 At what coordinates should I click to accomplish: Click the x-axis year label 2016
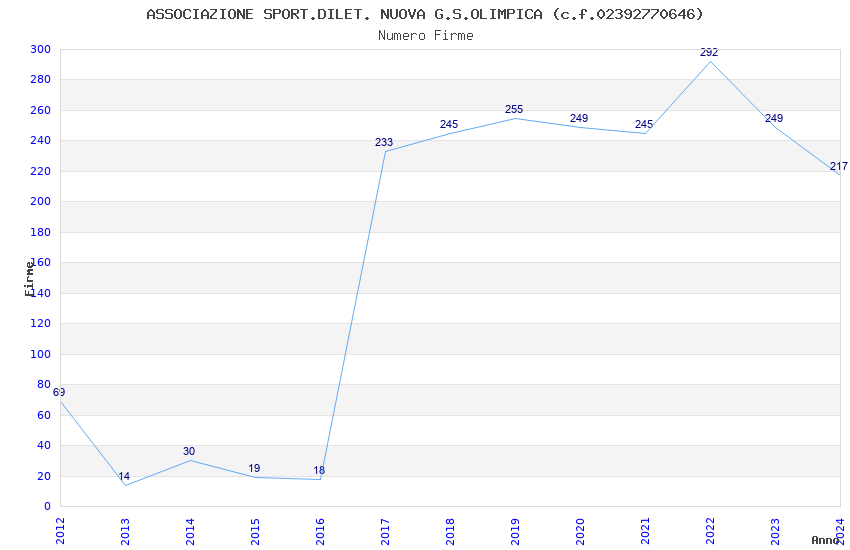(x=320, y=531)
